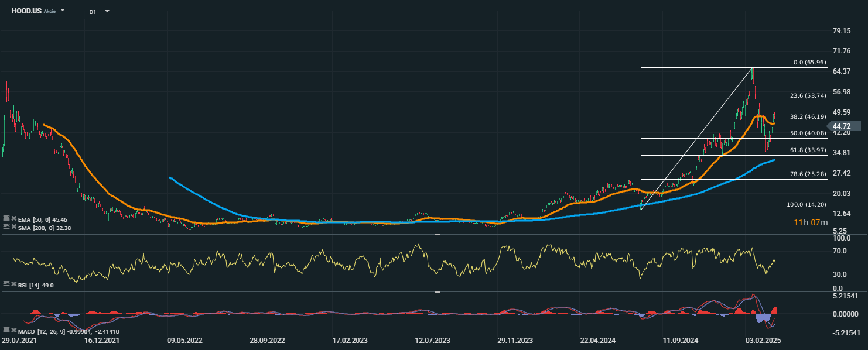Open RSI 14 indicator settings
This screenshot has height=350, width=868.
tap(6, 284)
